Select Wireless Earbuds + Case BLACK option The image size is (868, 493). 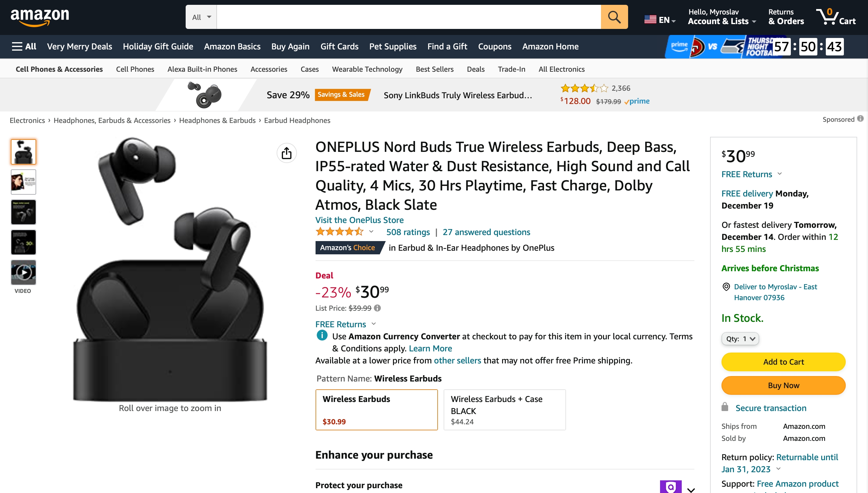click(x=504, y=409)
